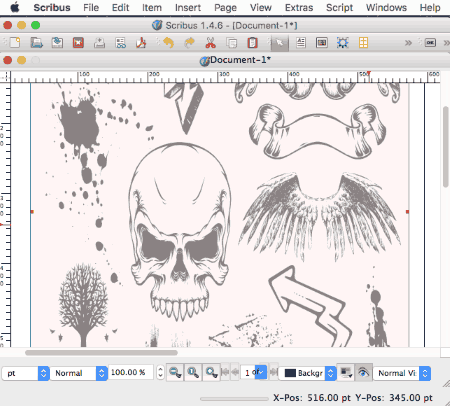Click the Zoom out magnifier icon
Screen dimensions: 450x406
pos(175,372)
